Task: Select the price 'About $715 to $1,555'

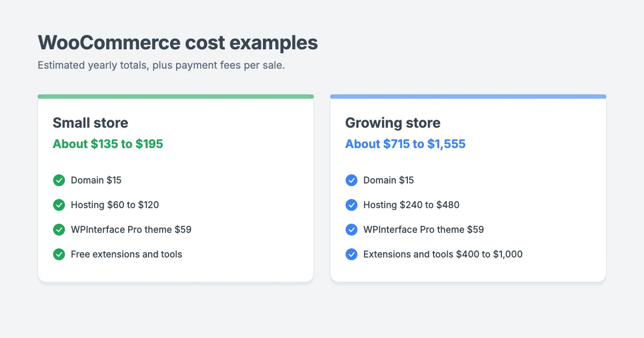Action: pos(405,144)
